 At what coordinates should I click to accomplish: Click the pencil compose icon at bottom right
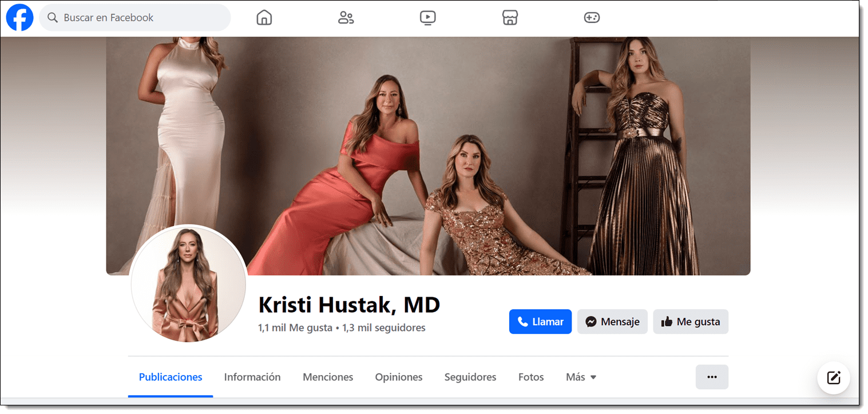coord(833,378)
